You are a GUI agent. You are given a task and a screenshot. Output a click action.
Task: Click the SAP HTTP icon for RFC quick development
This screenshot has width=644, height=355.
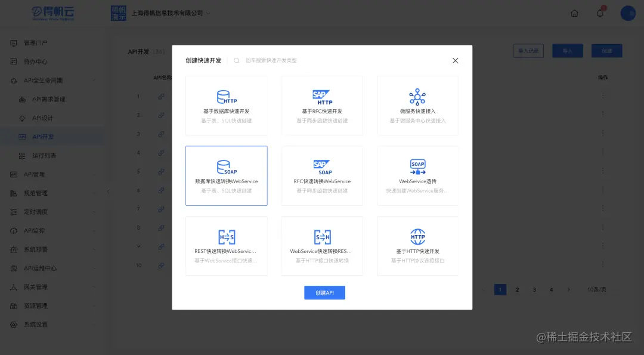coord(322,97)
